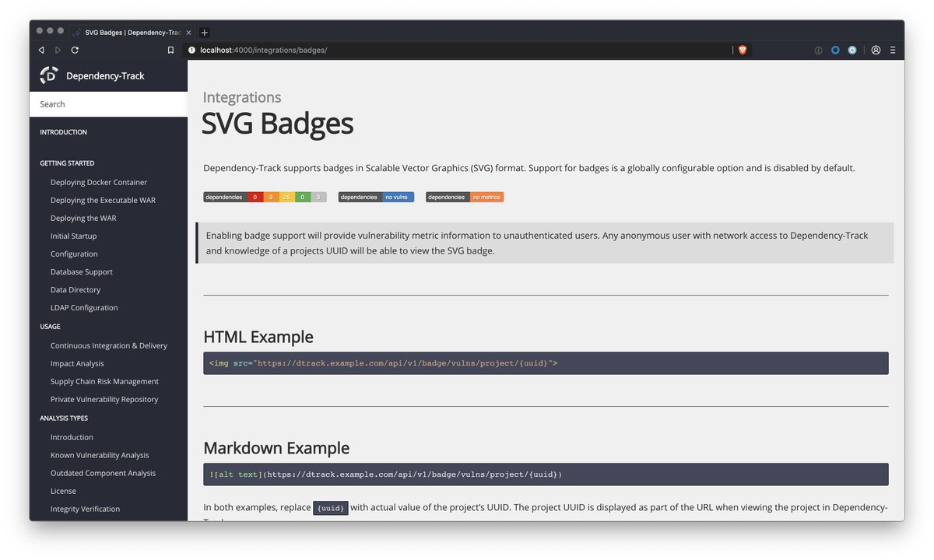The image size is (934, 560).
Task: Open LDAP Configuration page
Action: 84,307
